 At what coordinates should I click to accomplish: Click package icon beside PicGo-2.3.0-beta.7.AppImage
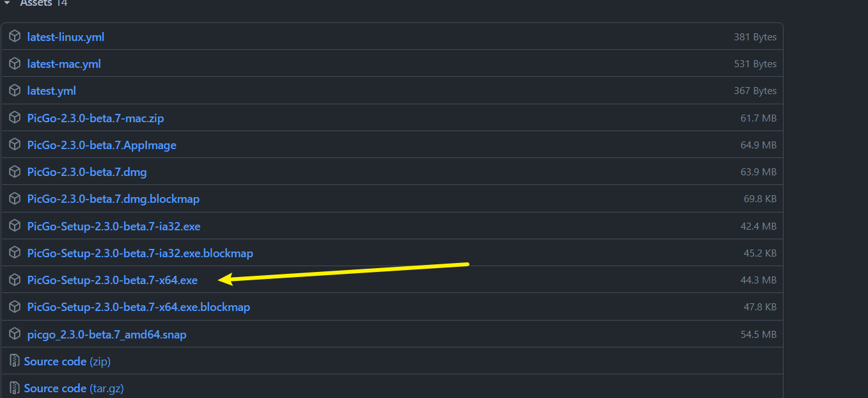click(x=15, y=145)
